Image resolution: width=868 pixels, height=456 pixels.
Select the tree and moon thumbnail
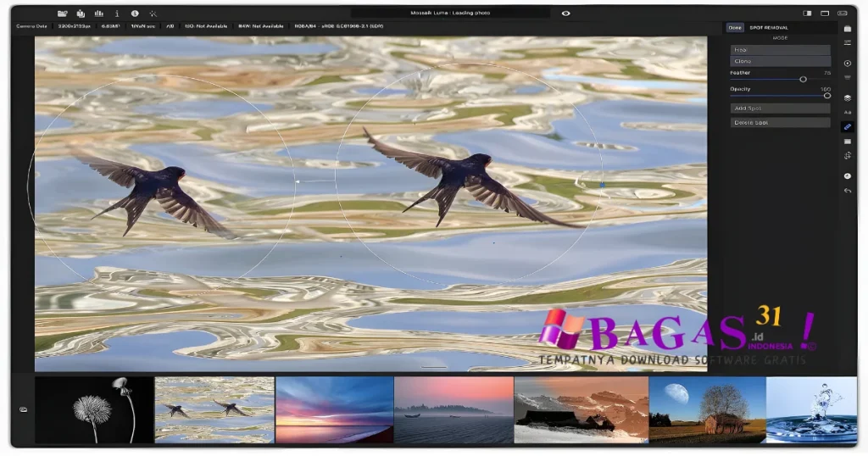(708, 410)
